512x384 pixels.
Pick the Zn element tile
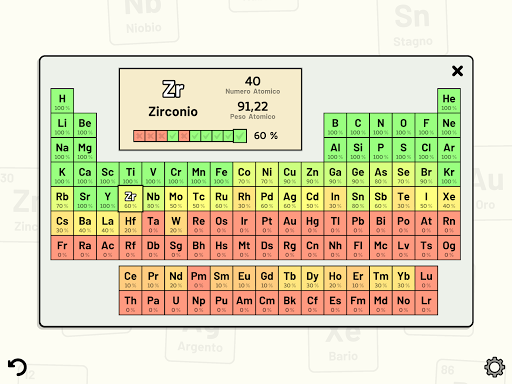(x=312, y=174)
